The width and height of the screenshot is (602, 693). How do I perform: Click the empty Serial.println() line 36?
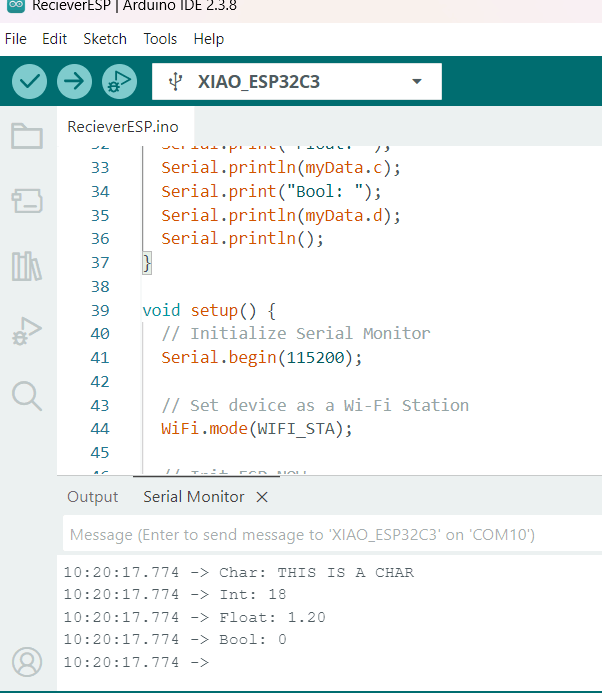coord(242,239)
